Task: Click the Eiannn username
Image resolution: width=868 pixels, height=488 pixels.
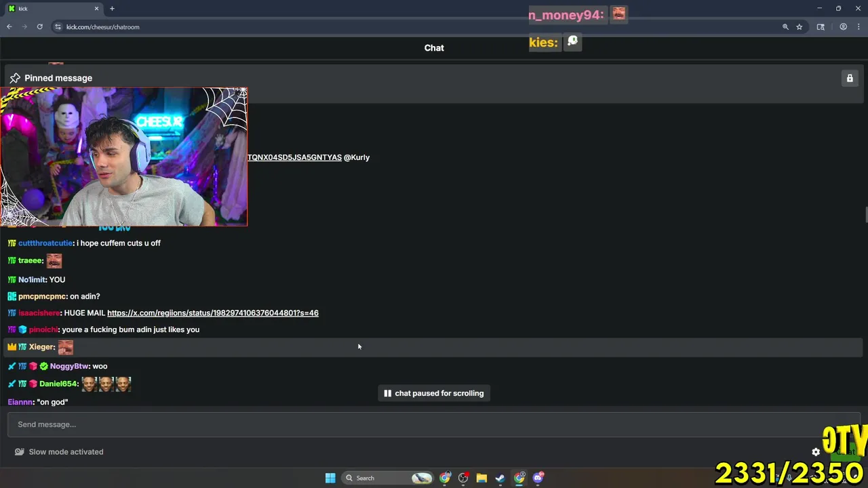Action: 21,402
